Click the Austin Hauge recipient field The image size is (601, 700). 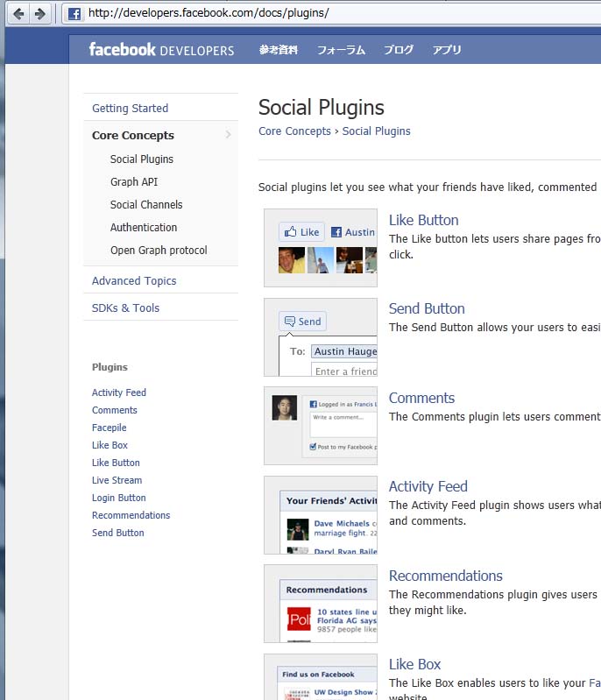pos(344,351)
